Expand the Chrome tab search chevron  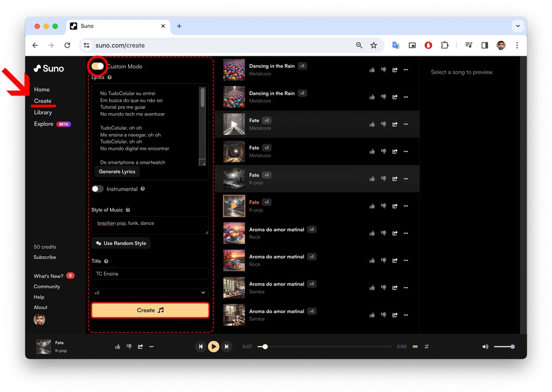pos(517,26)
